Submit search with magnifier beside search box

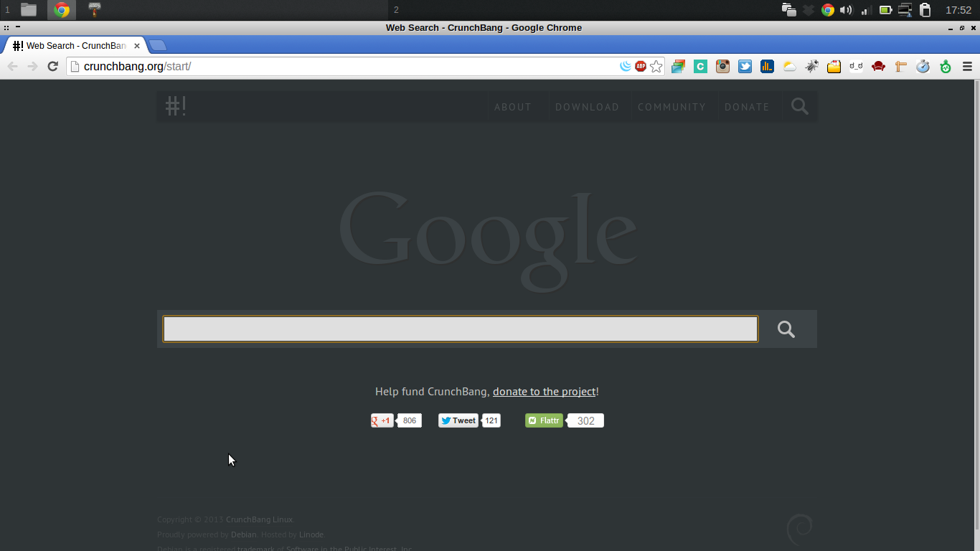click(x=786, y=329)
